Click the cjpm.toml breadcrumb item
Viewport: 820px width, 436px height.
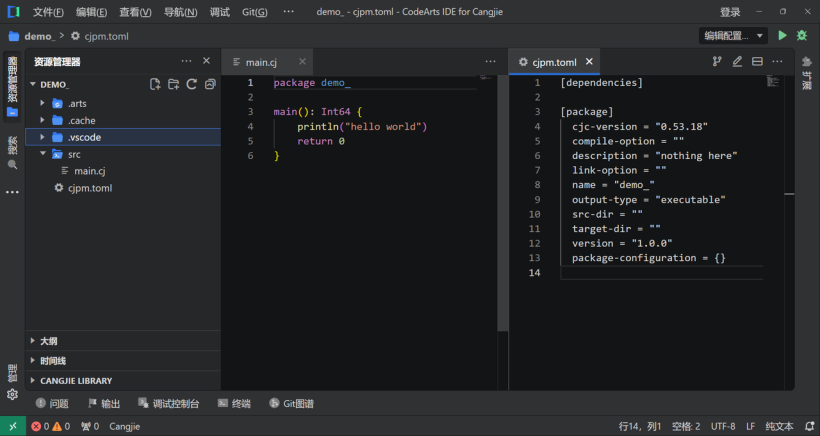(100, 36)
